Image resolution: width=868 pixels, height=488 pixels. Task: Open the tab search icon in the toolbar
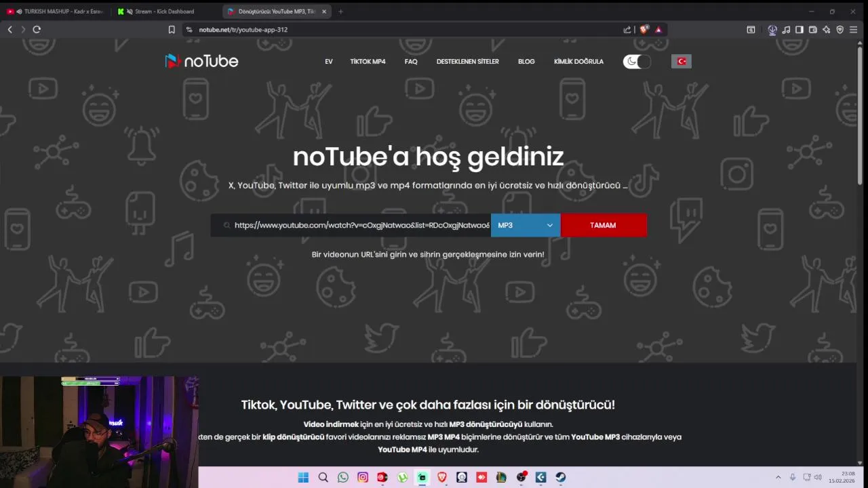coord(751,30)
